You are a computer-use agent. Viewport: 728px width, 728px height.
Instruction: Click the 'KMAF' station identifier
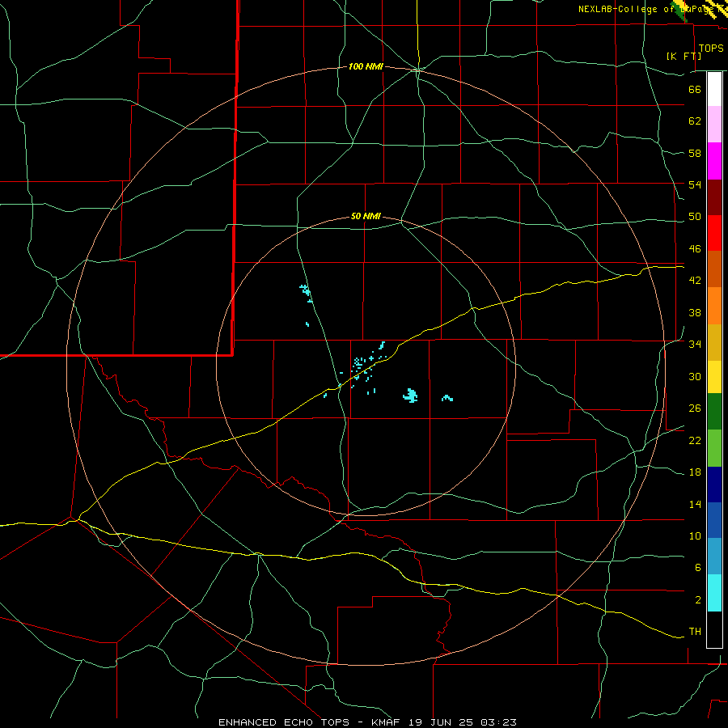pyautogui.click(x=387, y=722)
